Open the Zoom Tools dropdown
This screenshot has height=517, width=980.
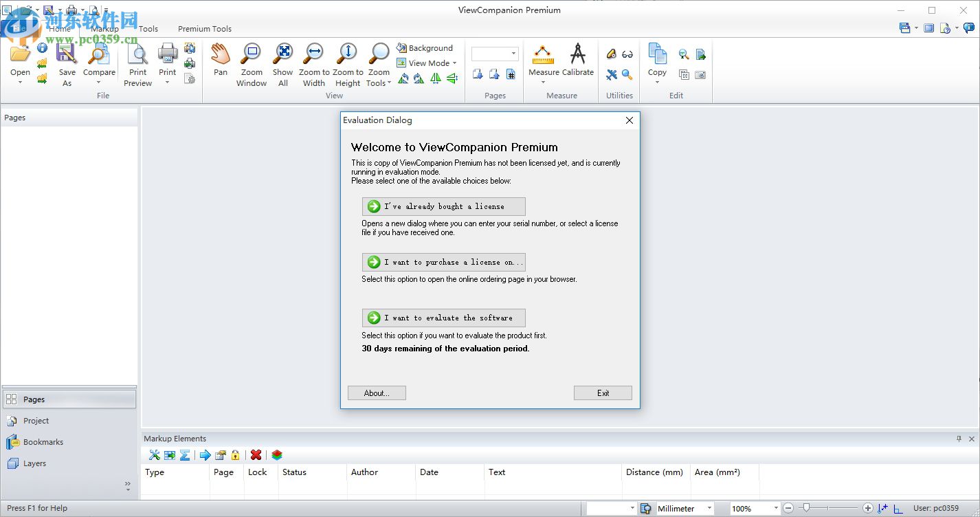coord(379,65)
